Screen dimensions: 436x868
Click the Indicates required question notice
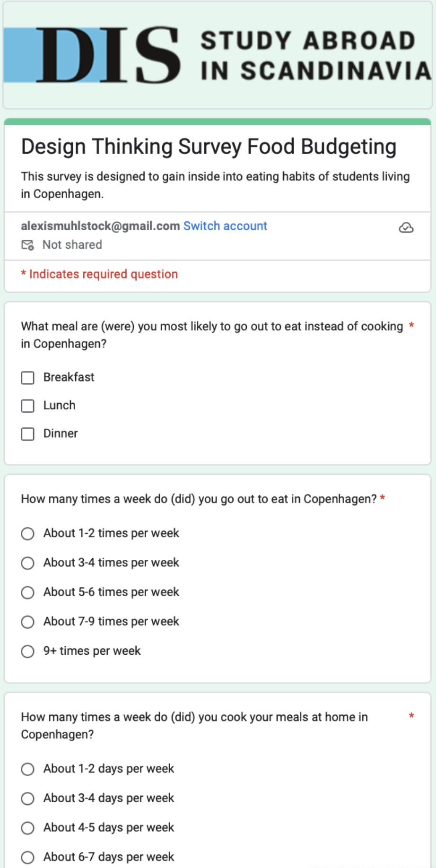(x=99, y=274)
